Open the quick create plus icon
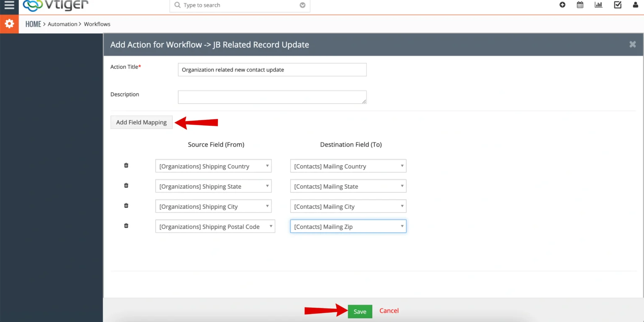Screen dimensions: 644x322 (x=562, y=5)
